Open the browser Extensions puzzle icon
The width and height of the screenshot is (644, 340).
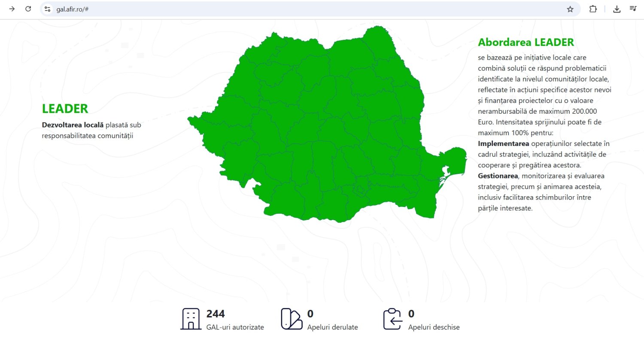(593, 9)
